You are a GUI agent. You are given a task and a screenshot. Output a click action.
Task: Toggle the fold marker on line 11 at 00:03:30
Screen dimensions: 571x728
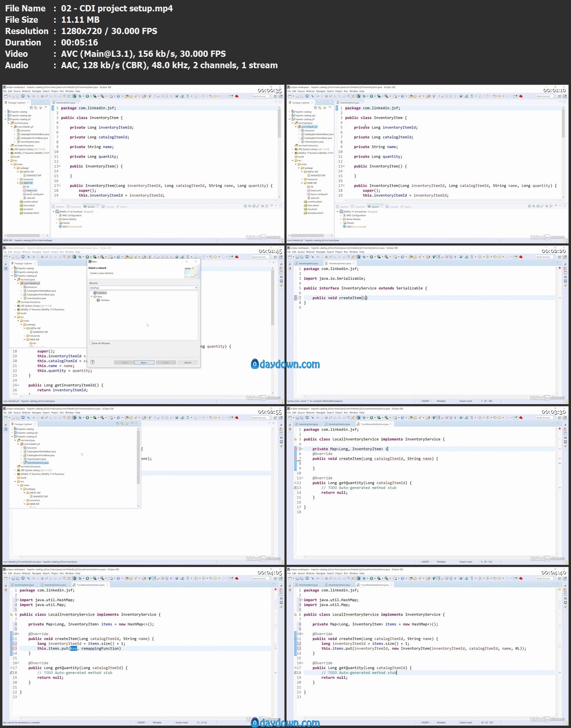[302, 478]
